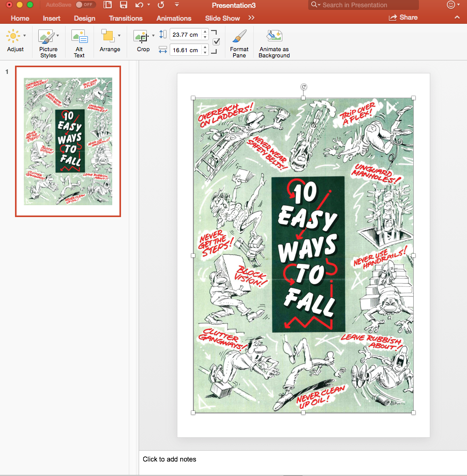Click the top-left resize handle of picture
The image size is (467, 476).
point(193,98)
